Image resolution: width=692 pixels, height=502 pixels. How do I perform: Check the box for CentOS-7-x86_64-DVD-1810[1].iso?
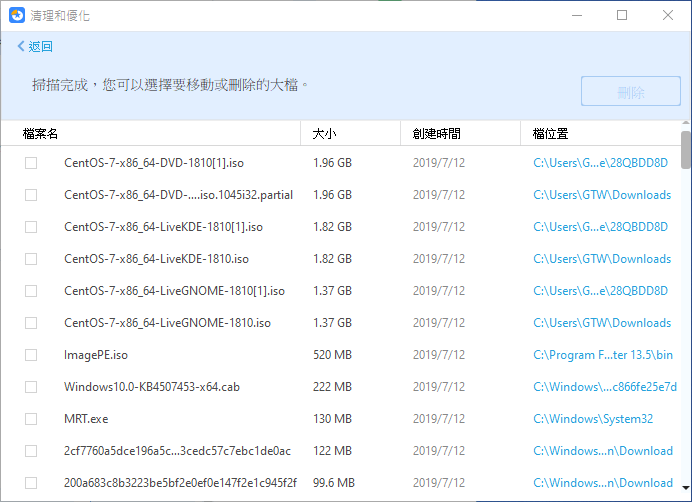pyautogui.click(x=31, y=163)
